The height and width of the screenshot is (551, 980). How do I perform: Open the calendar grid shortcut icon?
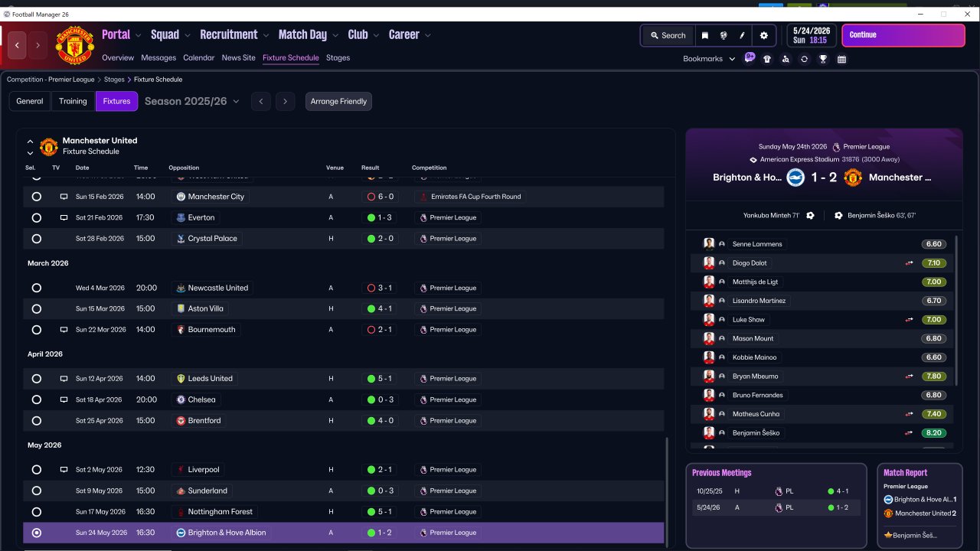[x=841, y=59]
